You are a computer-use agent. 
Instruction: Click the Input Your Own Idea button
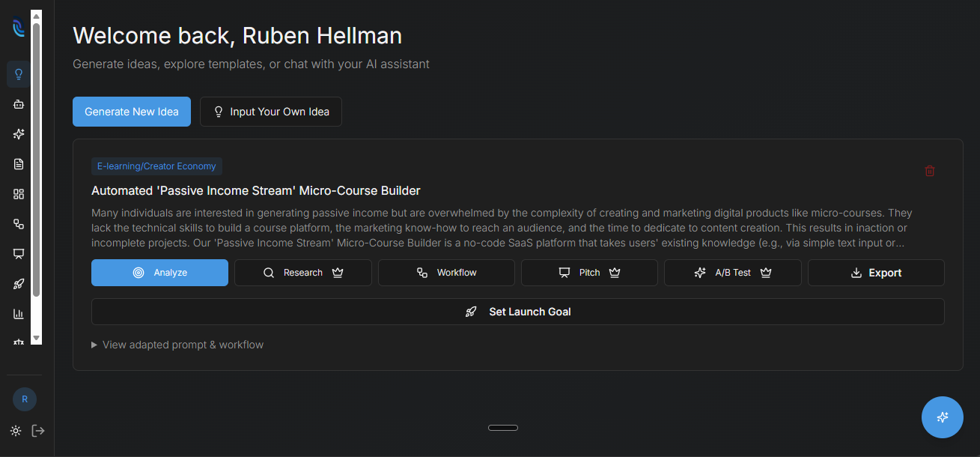(x=270, y=111)
